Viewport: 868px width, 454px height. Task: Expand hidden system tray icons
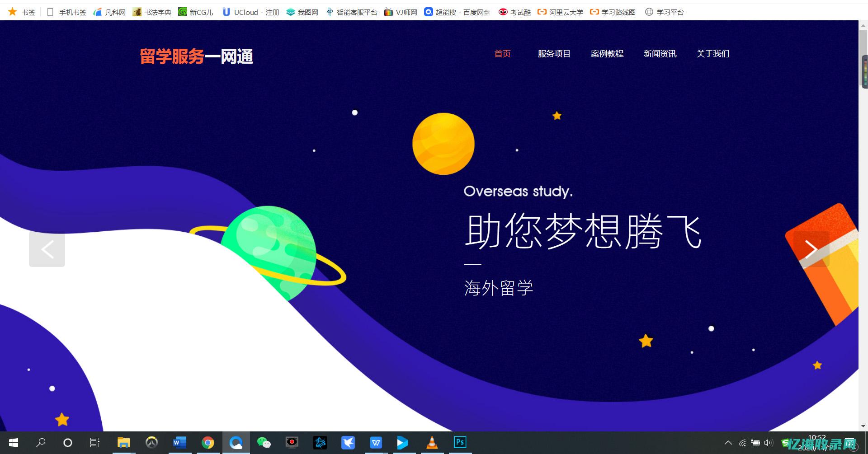[x=728, y=443]
